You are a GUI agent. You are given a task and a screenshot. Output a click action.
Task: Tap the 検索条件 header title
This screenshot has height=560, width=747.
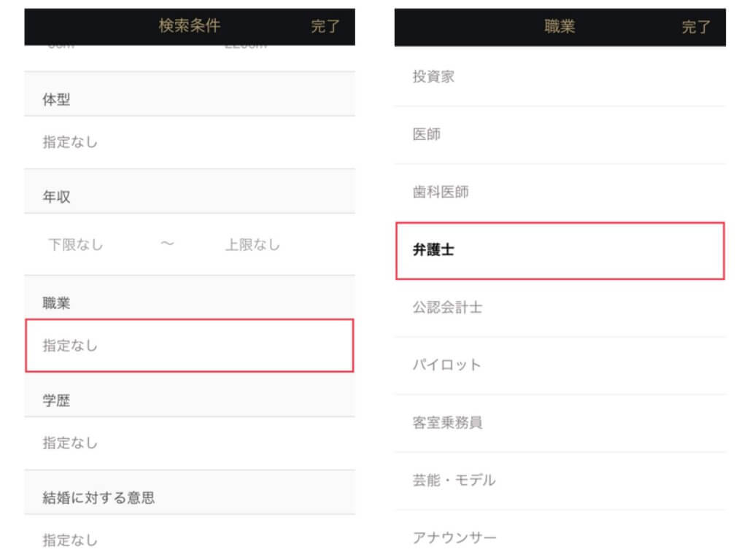coord(190,26)
